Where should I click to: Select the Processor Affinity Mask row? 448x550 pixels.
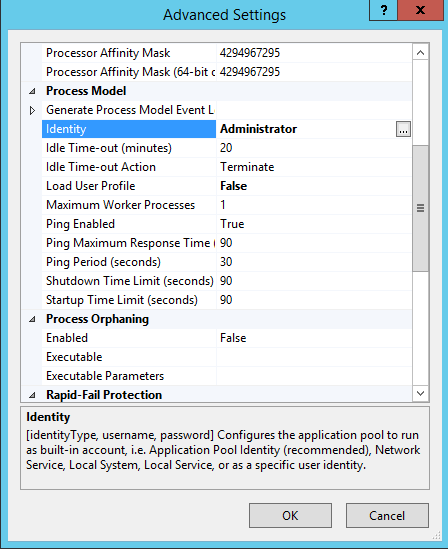(x=226, y=53)
